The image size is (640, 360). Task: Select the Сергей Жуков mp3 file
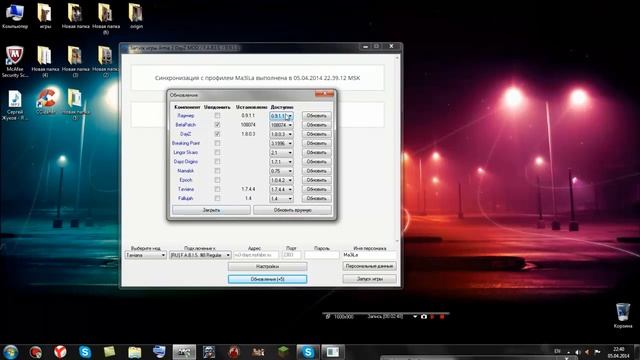click(15, 105)
